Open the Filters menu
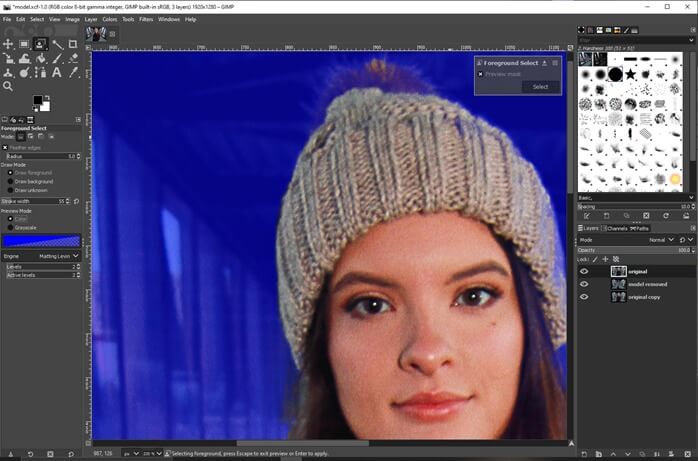Screen dimensions: 698x461 (x=146, y=19)
